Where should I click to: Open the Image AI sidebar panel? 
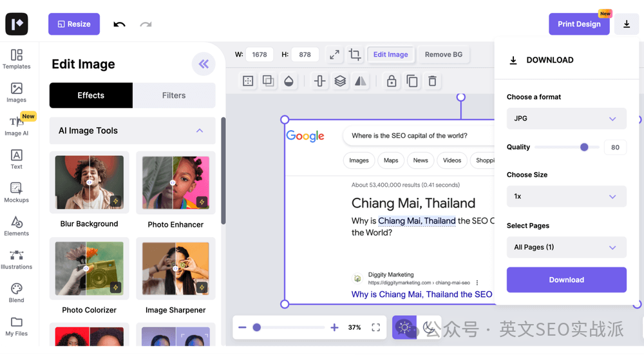(17, 126)
